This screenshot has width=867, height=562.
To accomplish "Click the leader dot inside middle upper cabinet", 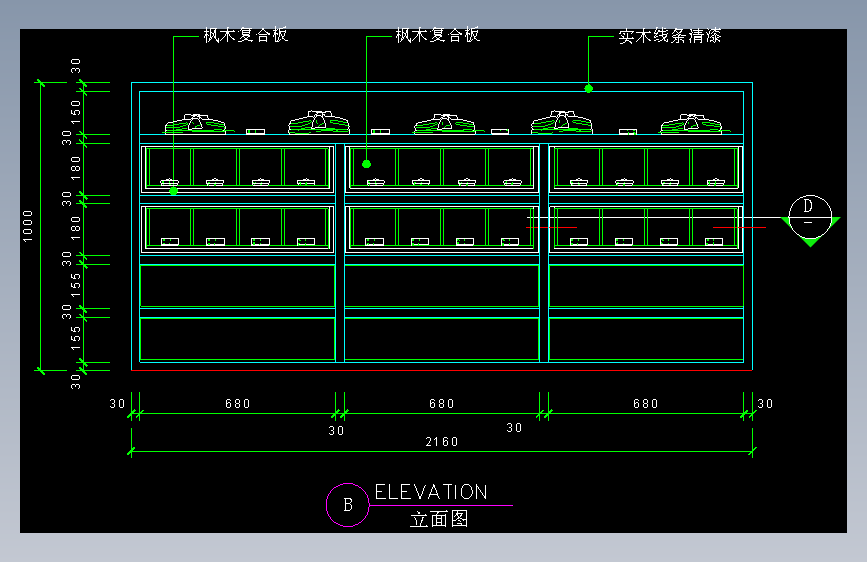I will click(367, 164).
